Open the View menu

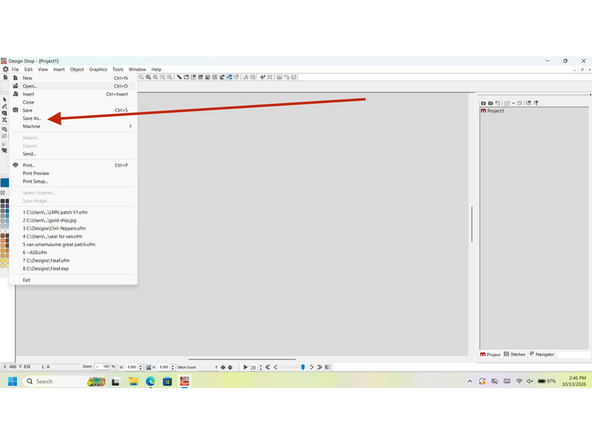click(x=43, y=69)
